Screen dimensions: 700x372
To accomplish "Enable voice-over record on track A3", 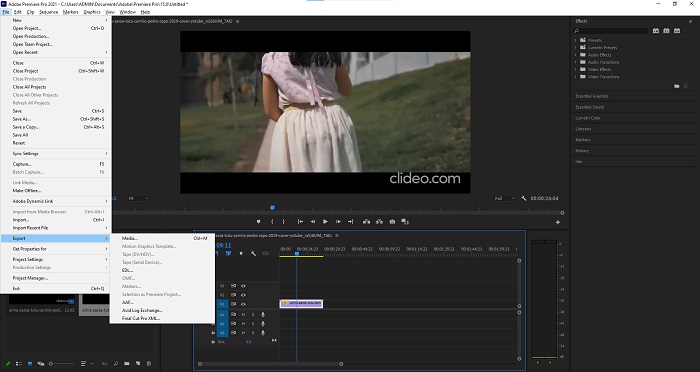I will pyautogui.click(x=263, y=333).
